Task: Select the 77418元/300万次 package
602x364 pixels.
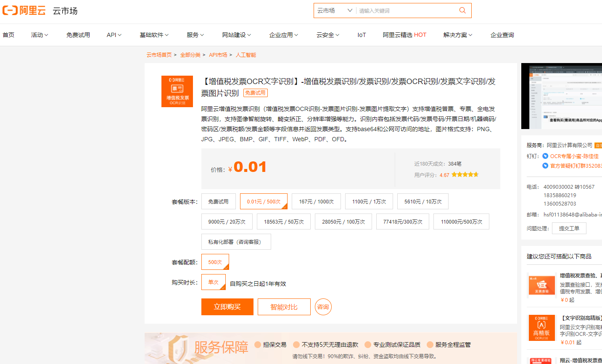Action: (403, 222)
